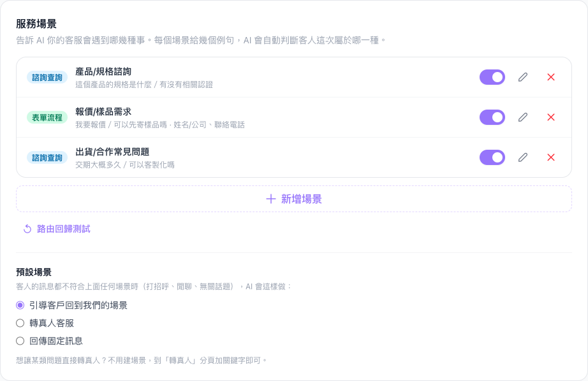Click the 出貨/合作常見問題 scene title

coord(112,152)
